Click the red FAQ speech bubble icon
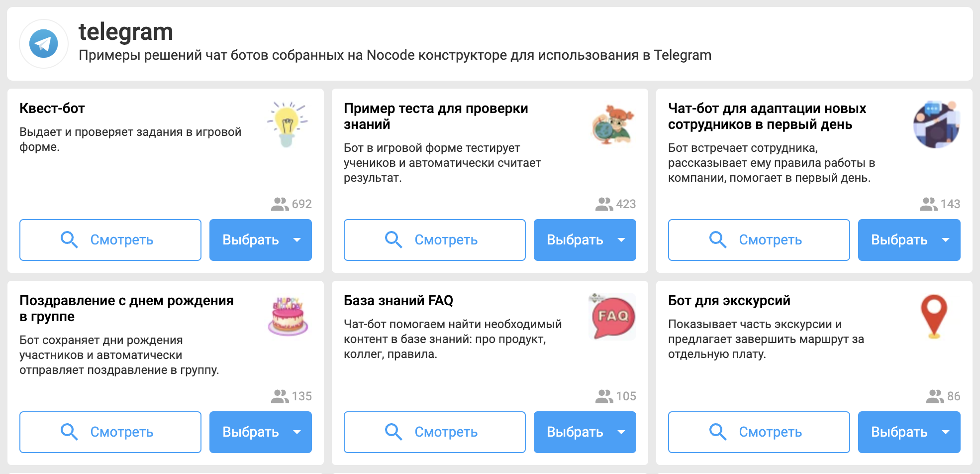 (612, 317)
